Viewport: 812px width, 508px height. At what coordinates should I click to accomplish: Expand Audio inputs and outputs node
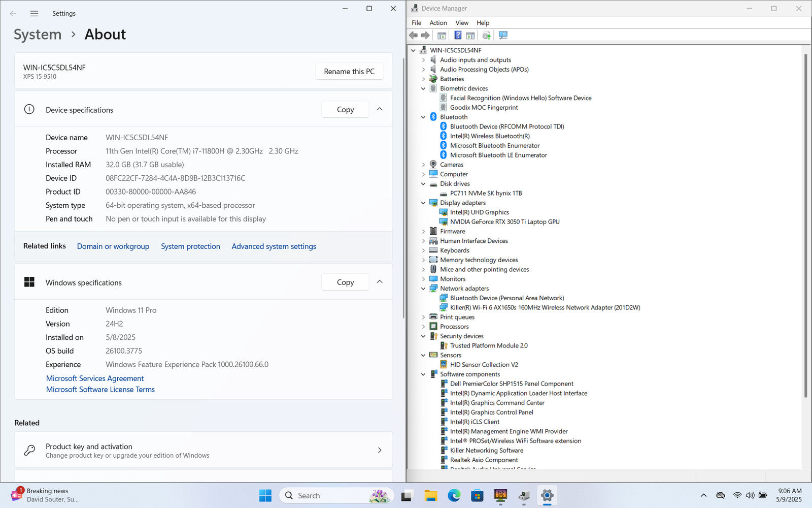tap(423, 60)
